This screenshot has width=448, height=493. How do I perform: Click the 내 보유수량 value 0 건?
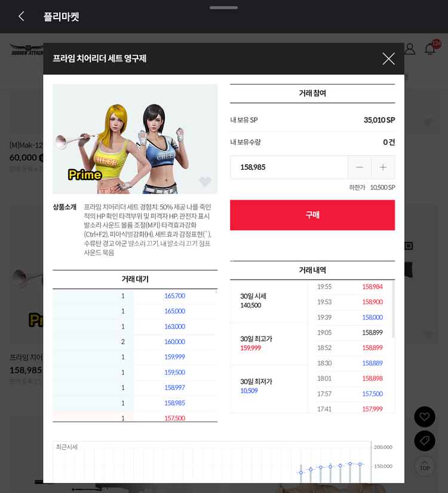[389, 142]
